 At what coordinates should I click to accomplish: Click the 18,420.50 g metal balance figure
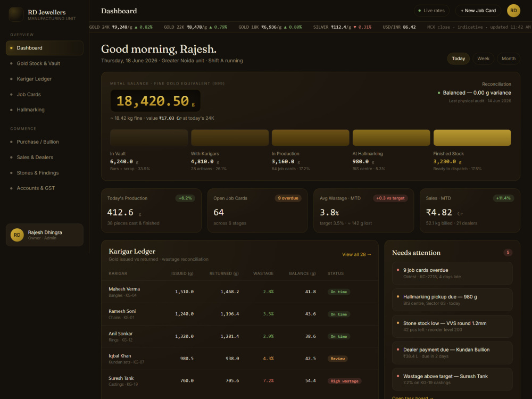155,101
